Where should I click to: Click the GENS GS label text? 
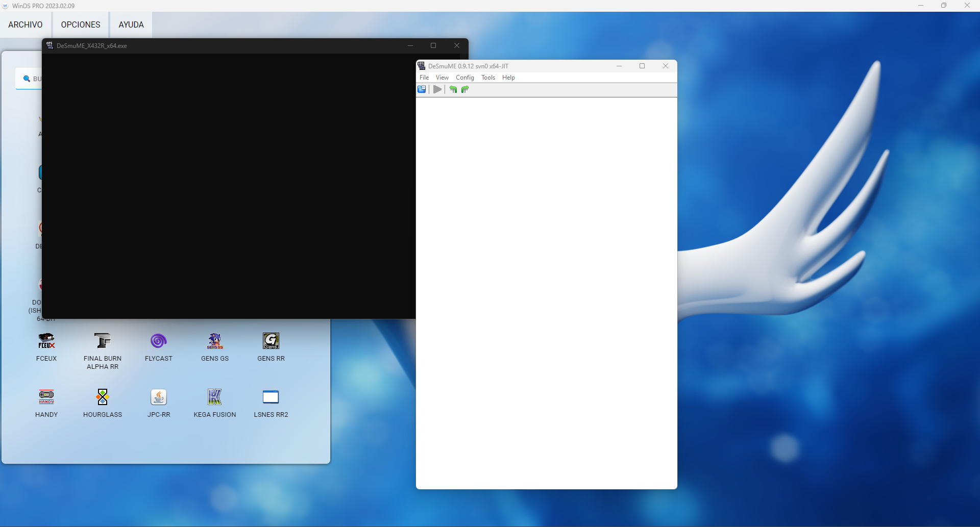pyautogui.click(x=215, y=359)
